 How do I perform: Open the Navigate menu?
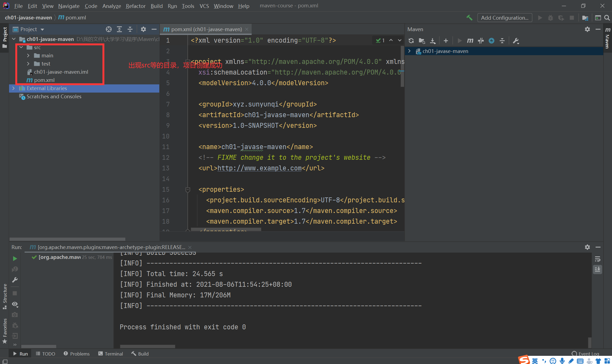pos(69,6)
